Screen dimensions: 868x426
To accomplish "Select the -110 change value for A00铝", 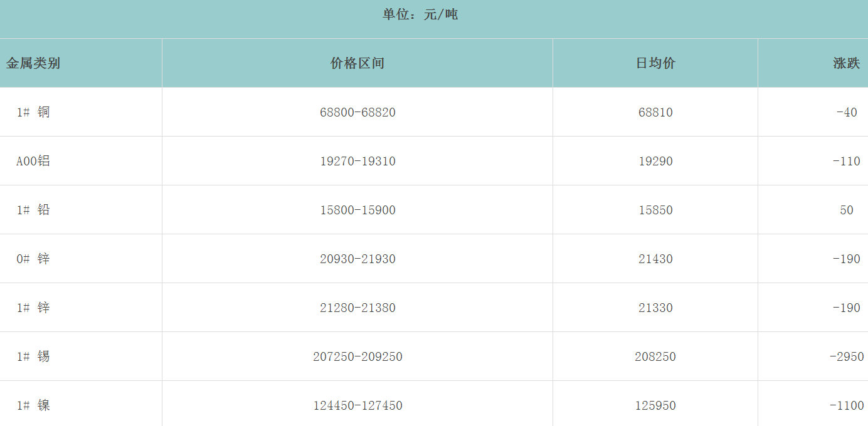I will coord(846,162).
